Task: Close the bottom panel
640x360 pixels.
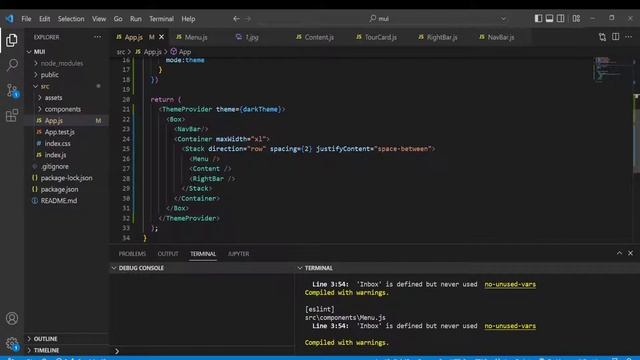Action: [630, 253]
